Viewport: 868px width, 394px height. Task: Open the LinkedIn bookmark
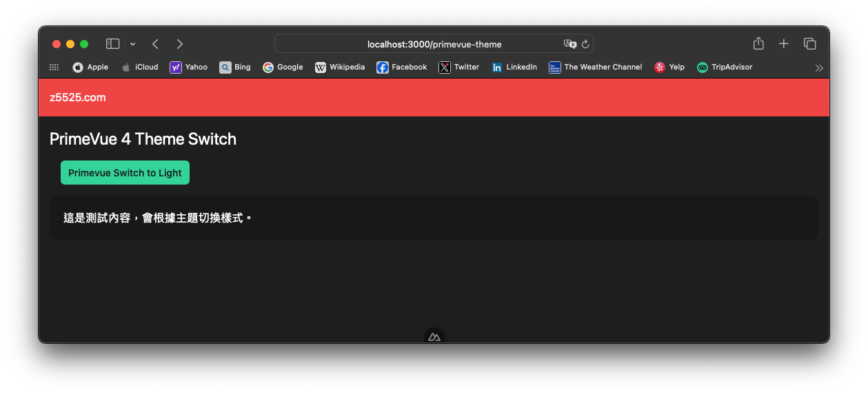coord(514,68)
